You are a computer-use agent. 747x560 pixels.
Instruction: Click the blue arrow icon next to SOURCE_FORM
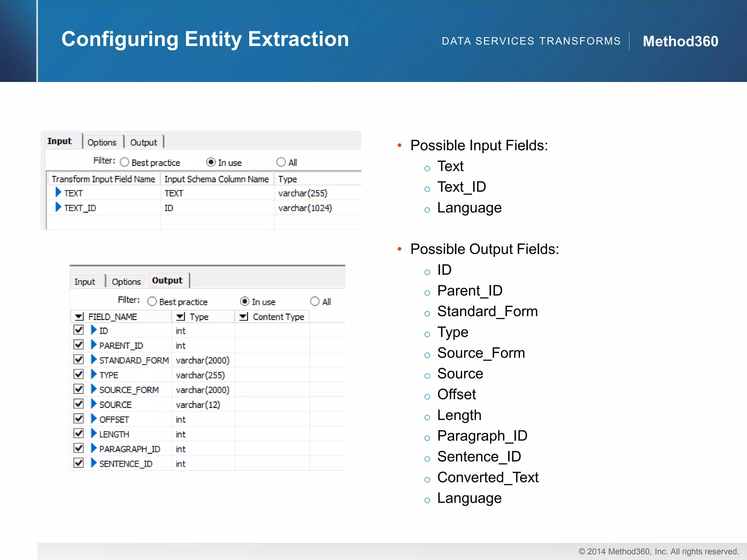click(94, 389)
